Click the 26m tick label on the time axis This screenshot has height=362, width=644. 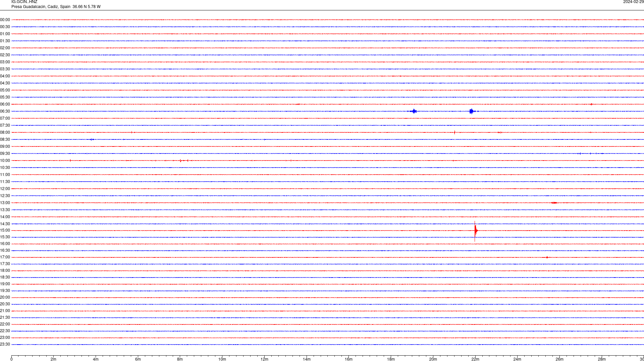pyautogui.click(x=559, y=359)
